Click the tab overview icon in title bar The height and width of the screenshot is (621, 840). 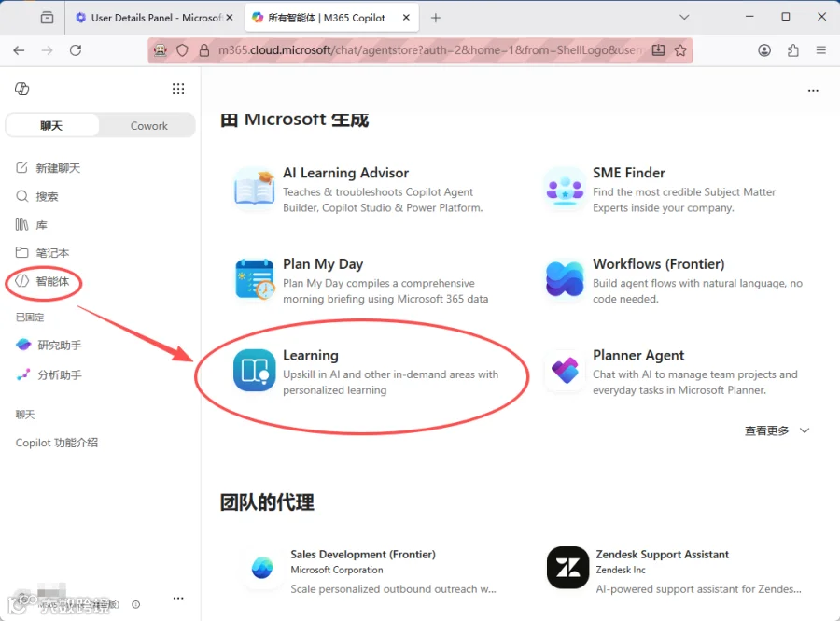point(48,18)
